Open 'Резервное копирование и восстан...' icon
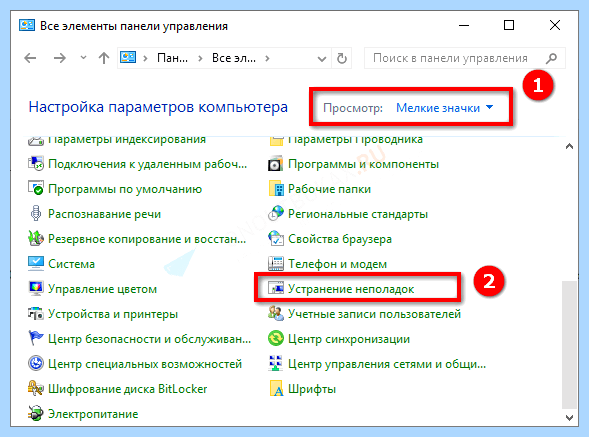The width and height of the screenshot is (589, 437). coord(36,239)
